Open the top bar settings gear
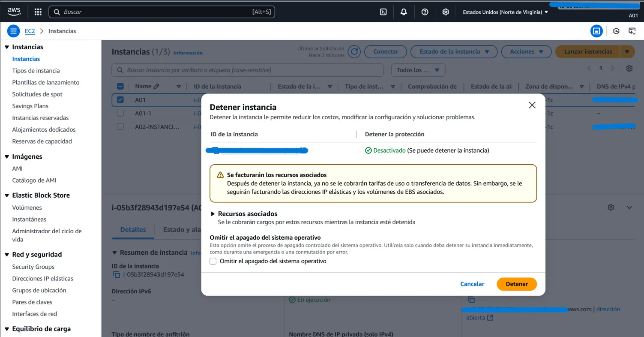 (x=446, y=12)
